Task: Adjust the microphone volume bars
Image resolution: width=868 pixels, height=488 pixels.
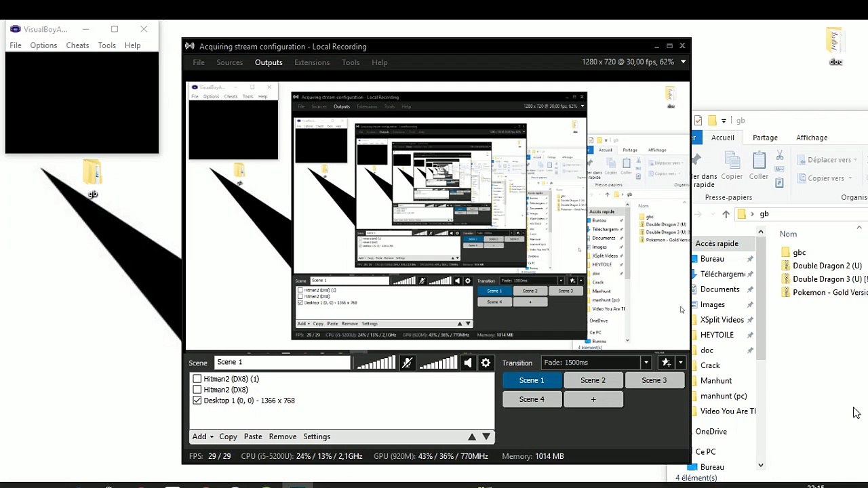Action: pyautogui.click(x=376, y=363)
